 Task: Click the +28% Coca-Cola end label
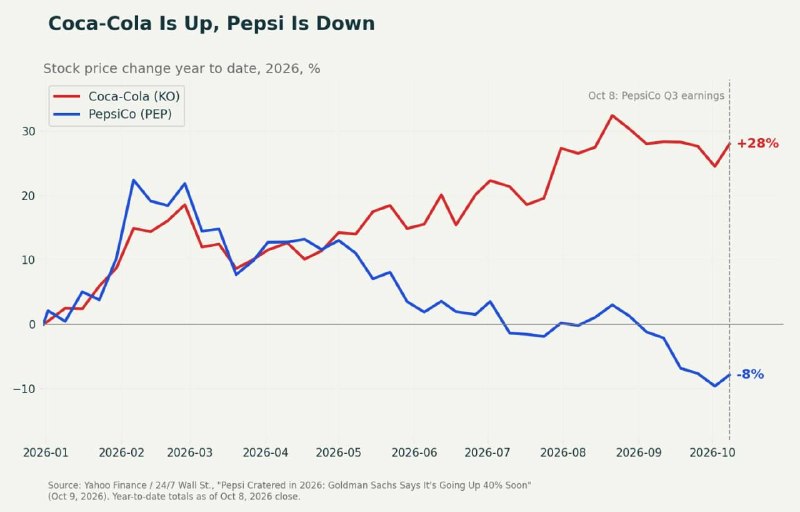point(758,143)
